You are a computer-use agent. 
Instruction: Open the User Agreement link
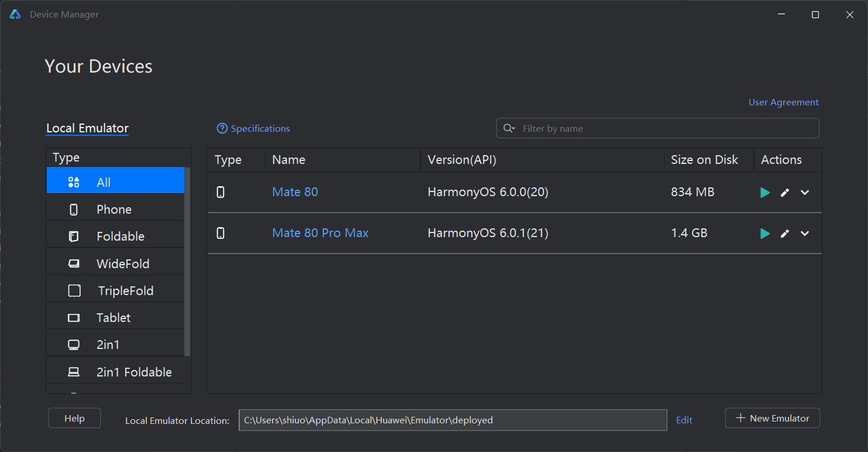[784, 102]
